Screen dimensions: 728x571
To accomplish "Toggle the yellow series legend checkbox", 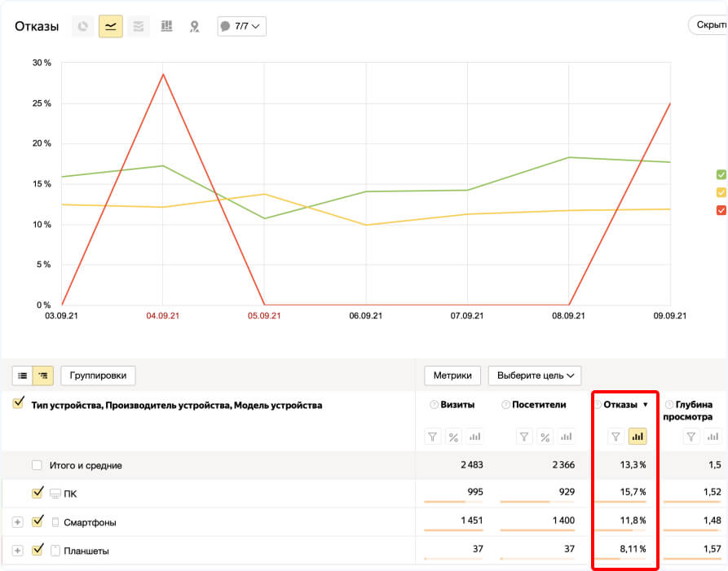I will point(721,192).
